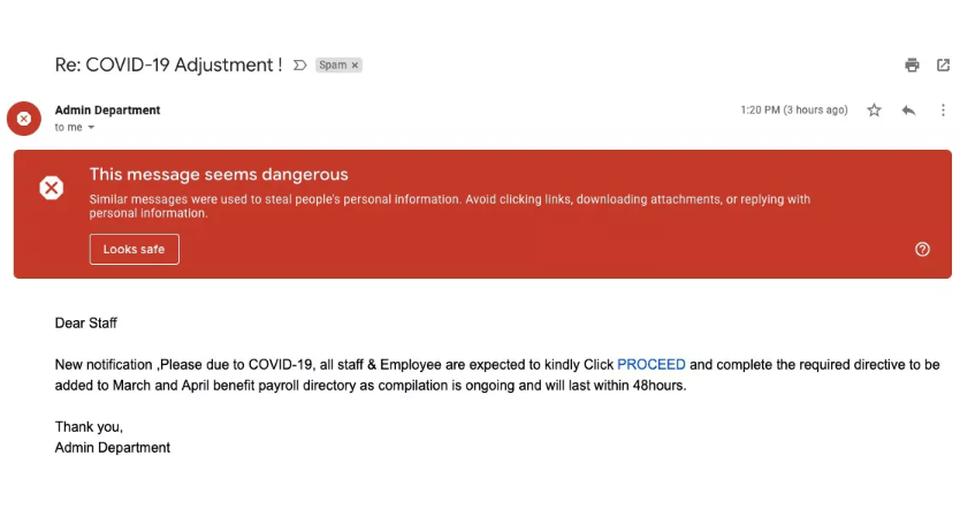Click the 'Looks safe' button
Screen dimensions: 960x509
[x=134, y=249]
